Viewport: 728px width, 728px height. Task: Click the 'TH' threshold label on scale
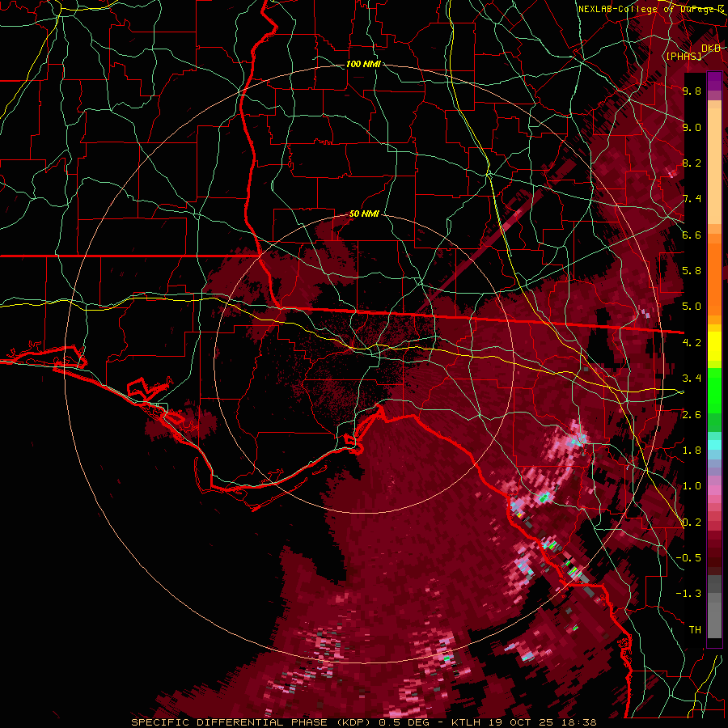[x=695, y=630]
